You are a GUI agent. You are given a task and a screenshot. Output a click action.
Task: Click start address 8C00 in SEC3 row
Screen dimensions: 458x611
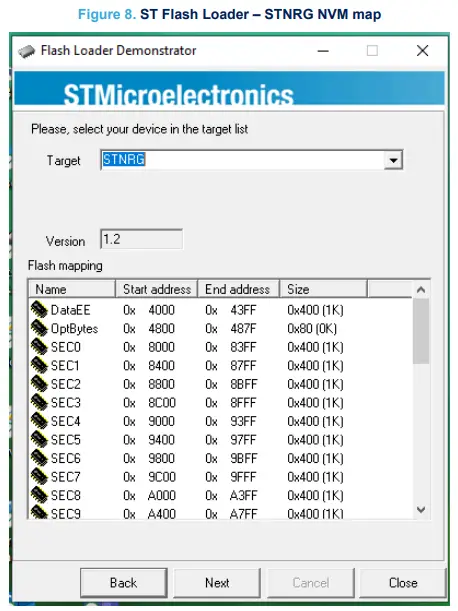[162, 403]
